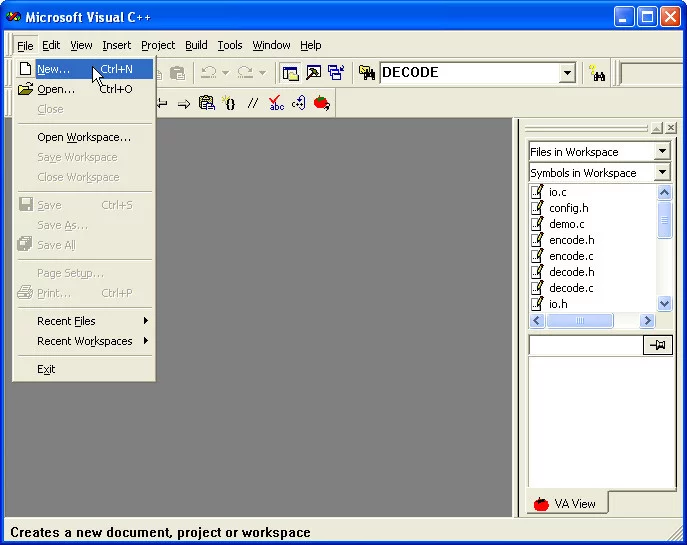Toggle the Output window hammer icon
Image resolution: width=687 pixels, height=545 pixels.
coord(313,73)
